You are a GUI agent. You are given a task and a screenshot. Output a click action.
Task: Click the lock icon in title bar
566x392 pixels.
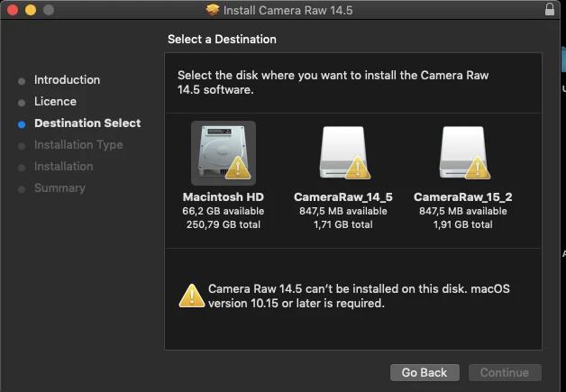click(551, 10)
